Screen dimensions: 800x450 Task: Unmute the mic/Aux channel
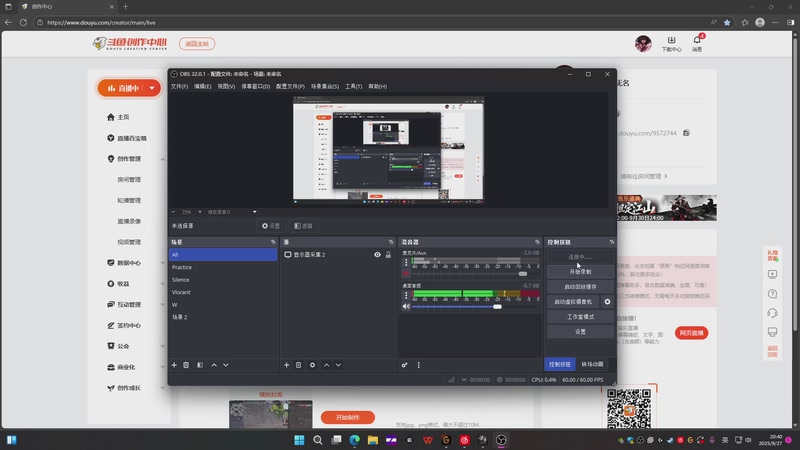pyautogui.click(x=406, y=273)
